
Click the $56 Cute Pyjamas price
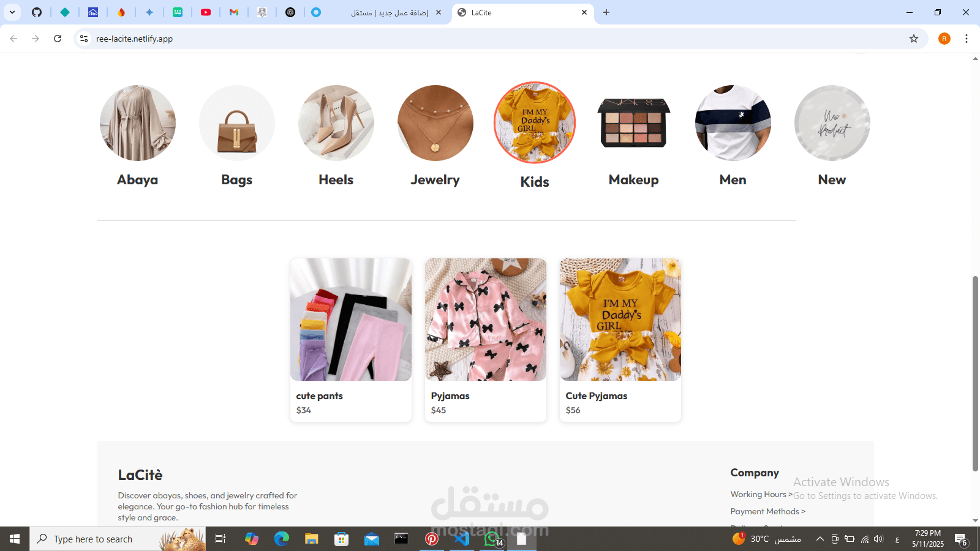click(573, 410)
